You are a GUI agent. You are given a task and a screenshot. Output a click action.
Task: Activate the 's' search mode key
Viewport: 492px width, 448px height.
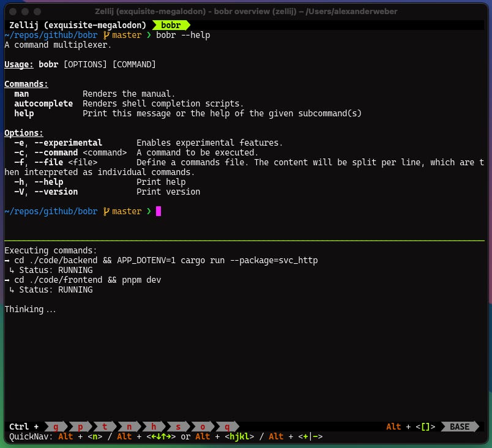pos(178,427)
